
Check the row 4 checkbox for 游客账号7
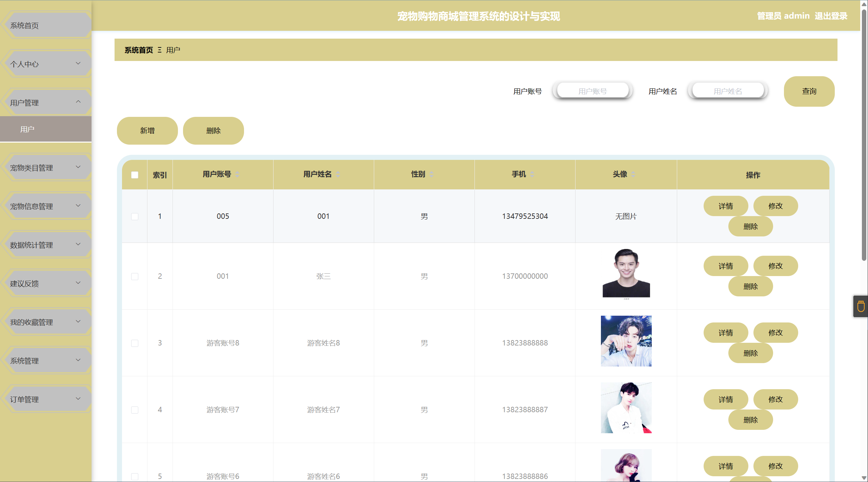pyautogui.click(x=135, y=410)
